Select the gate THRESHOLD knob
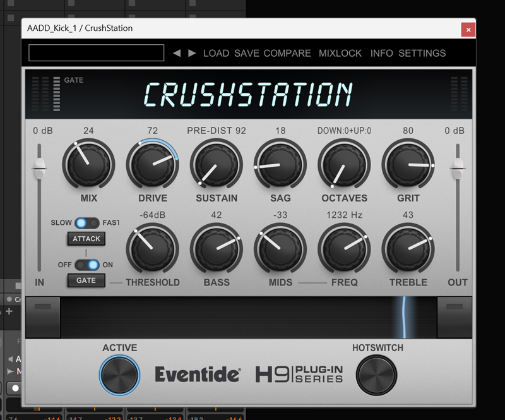The image size is (505, 420). (152, 249)
